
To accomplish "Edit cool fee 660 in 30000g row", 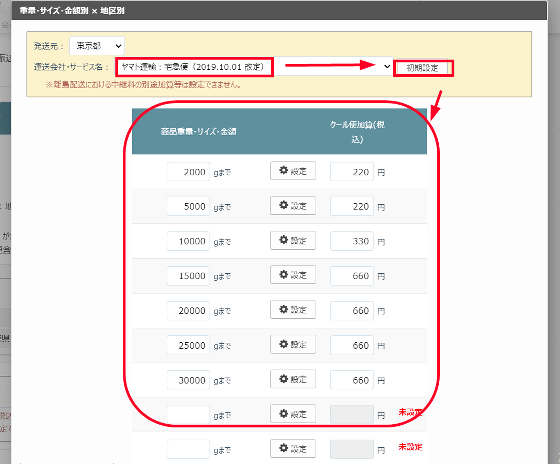I will (352, 380).
